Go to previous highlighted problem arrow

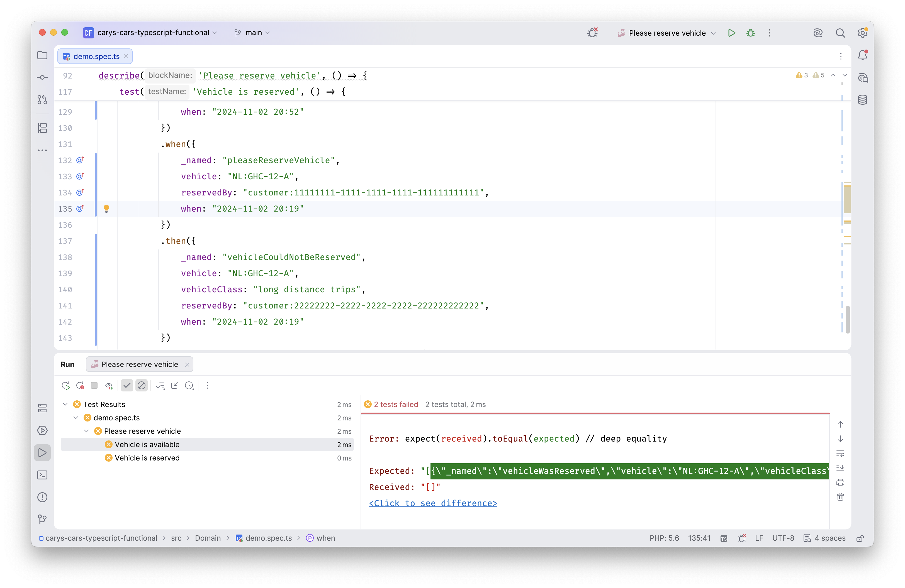(833, 75)
